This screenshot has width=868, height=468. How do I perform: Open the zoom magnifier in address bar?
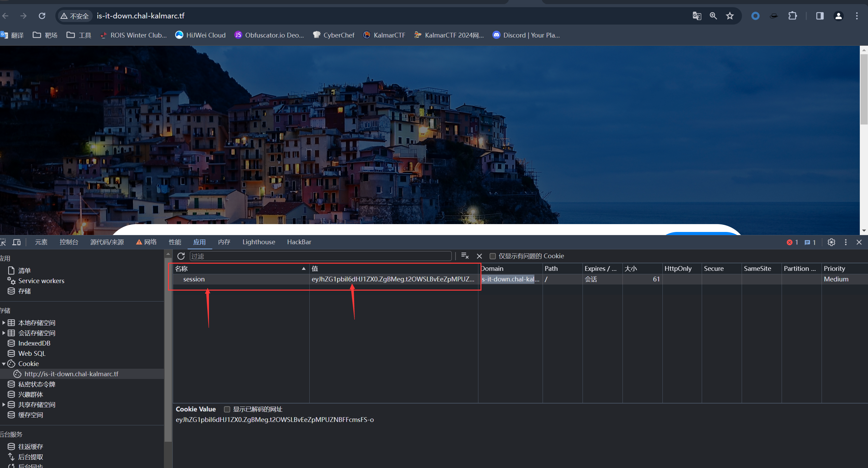713,16
